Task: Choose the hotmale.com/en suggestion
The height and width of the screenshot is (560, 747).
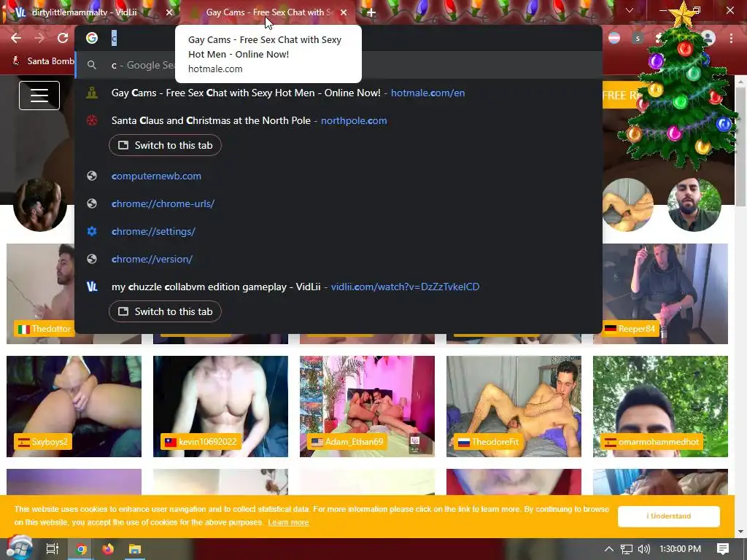Action: point(338,93)
